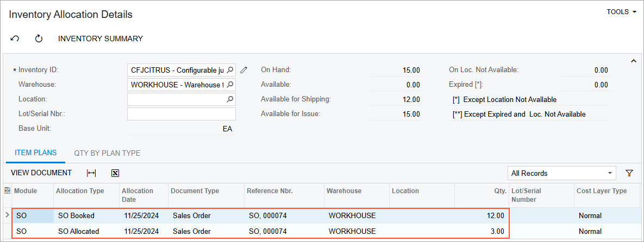The height and width of the screenshot is (242, 644).
Task: Click Module SO cell in SO Allocated row
Action: (33, 231)
